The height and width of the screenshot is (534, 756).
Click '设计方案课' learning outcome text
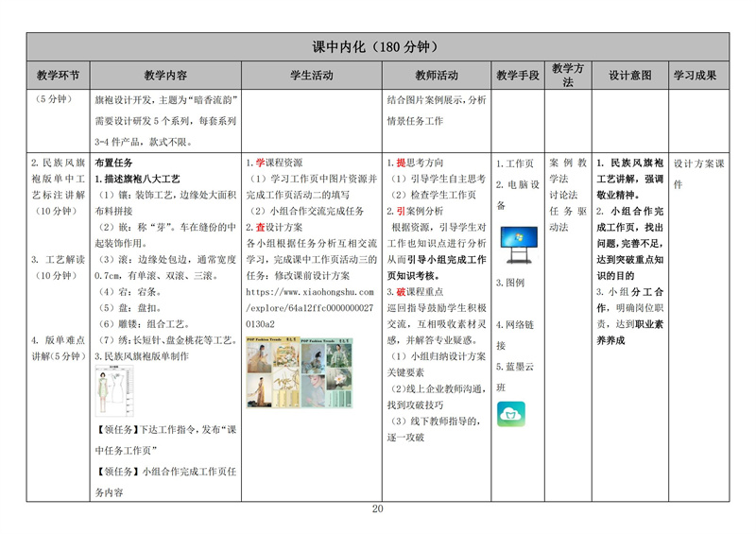pyautogui.click(x=699, y=164)
